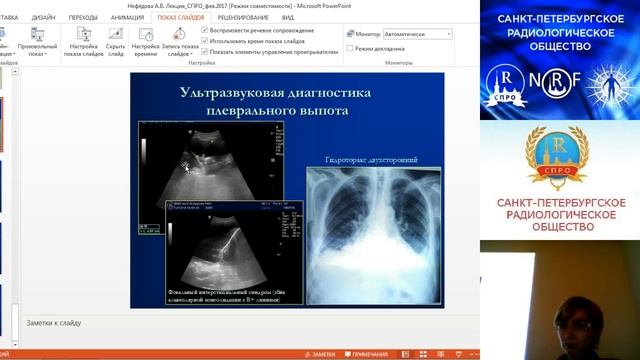
Task: Click the slide panel scroll down arrow
Action: [15, 345]
